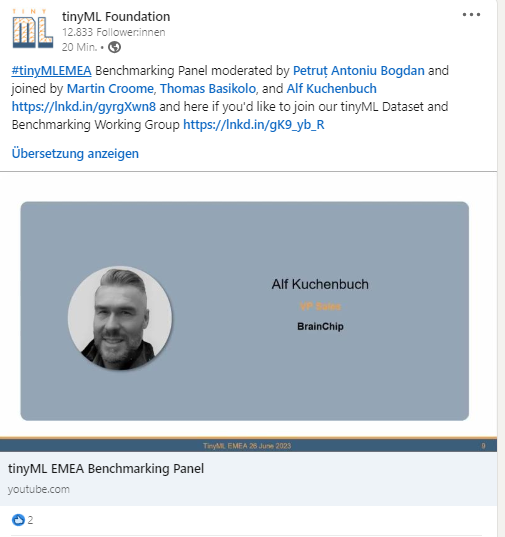This screenshot has width=505, height=537.
Task: Open Martin Croome's profile
Action: point(110,89)
